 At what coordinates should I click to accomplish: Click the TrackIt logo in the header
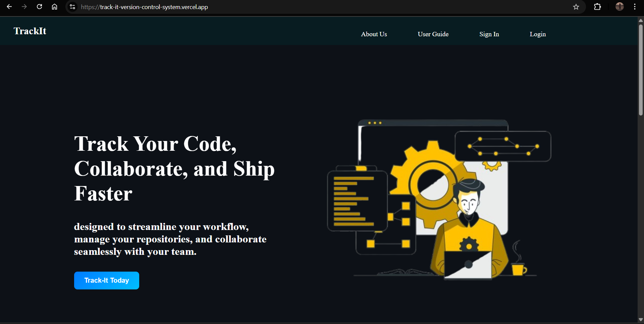30,31
